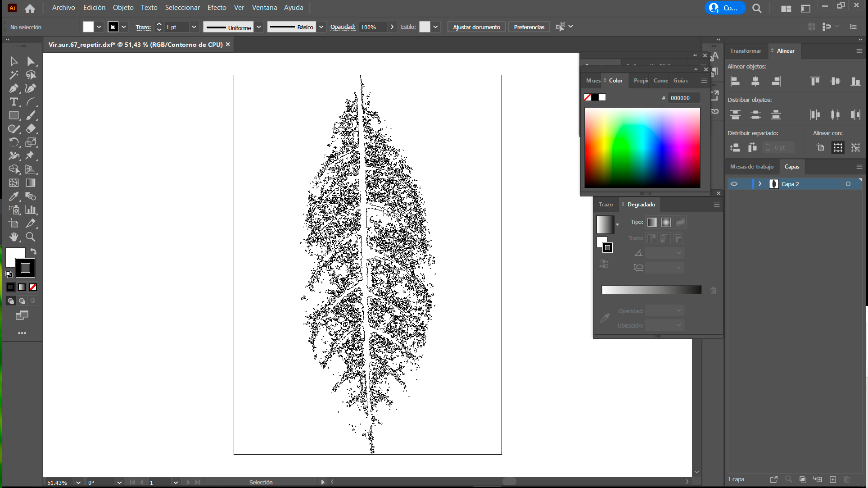The width and height of the screenshot is (868, 488).
Task: Toggle visibility of Capa 2
Action: (x=734, y=184)
